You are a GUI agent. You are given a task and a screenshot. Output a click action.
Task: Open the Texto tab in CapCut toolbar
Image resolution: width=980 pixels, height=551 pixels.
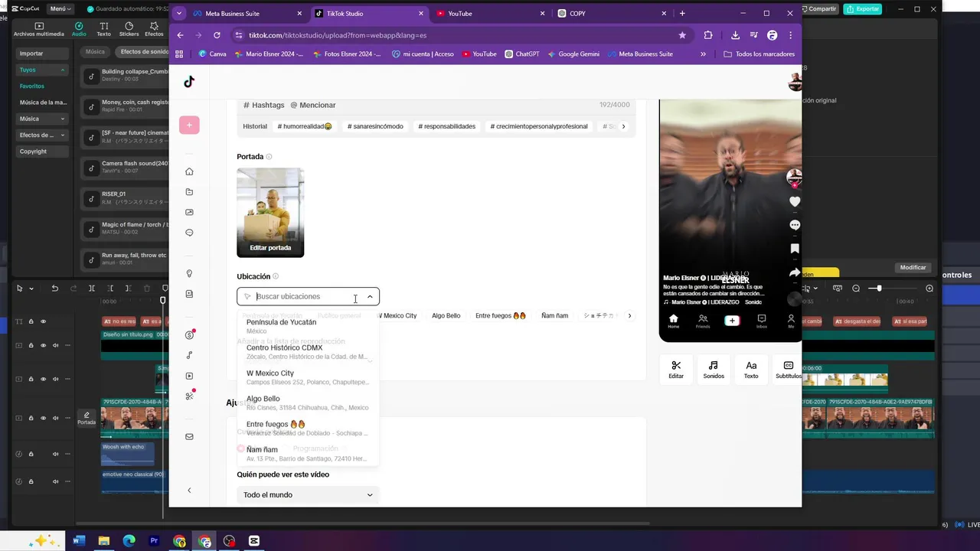point(103,29)
